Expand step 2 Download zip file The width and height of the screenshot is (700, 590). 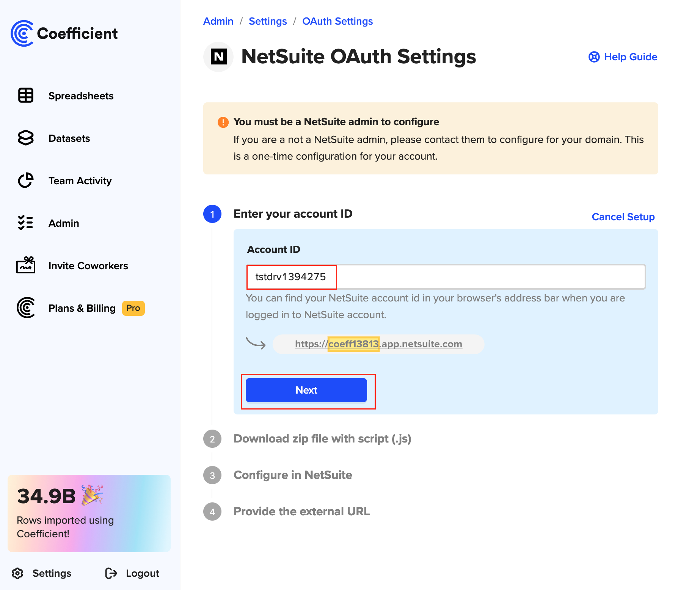pos(322,439)
